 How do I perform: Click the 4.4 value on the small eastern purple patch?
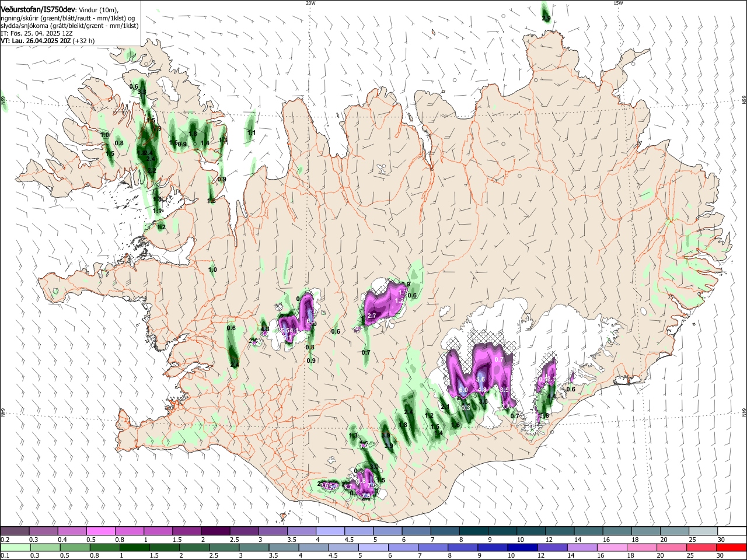point(551,396)
